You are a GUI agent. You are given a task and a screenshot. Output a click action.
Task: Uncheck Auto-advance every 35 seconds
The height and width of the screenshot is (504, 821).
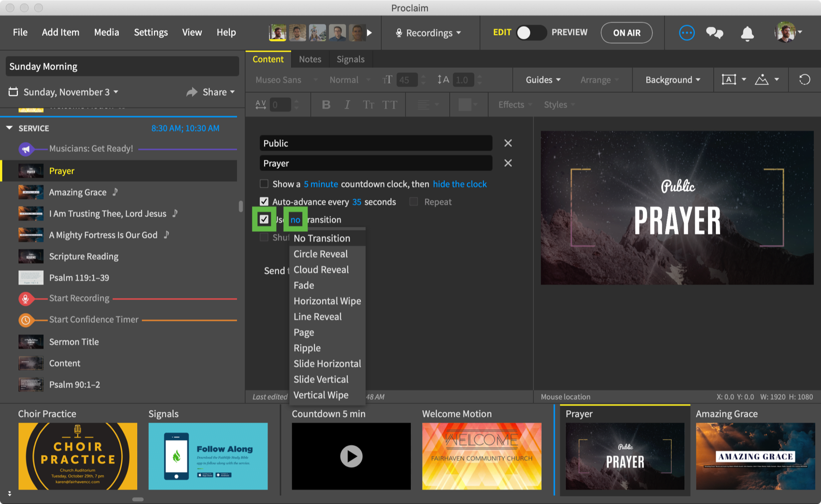pyautogui.click(x=264, y=201)
